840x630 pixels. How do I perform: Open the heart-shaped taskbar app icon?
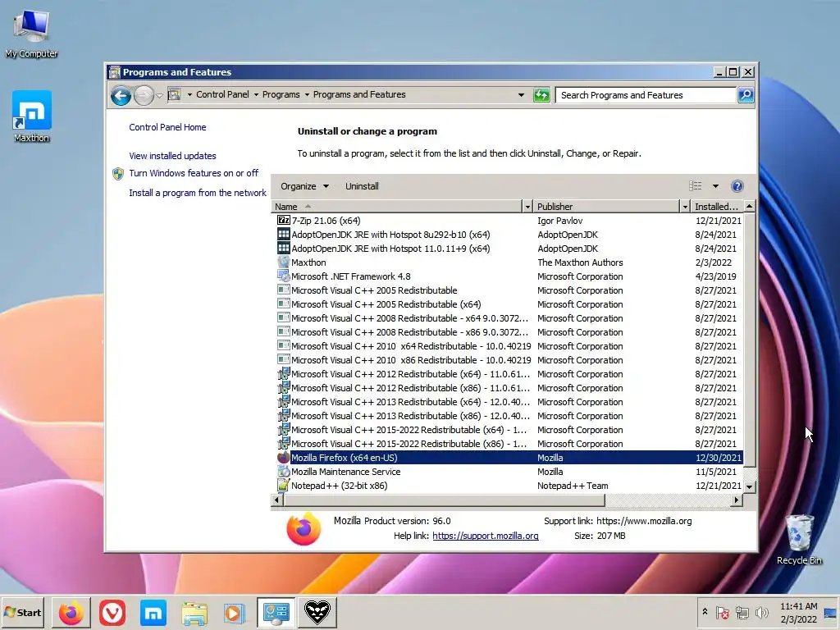pyautogui.click(x=317, y=612)
